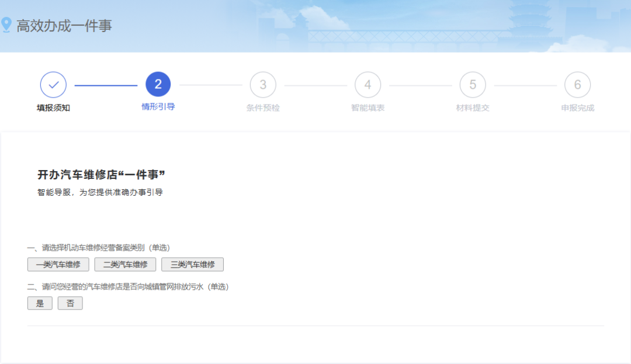This screenshot has width=631, height=364.
Task: Click the checkmark icon on step 填报须知
Action: (53, 84)
